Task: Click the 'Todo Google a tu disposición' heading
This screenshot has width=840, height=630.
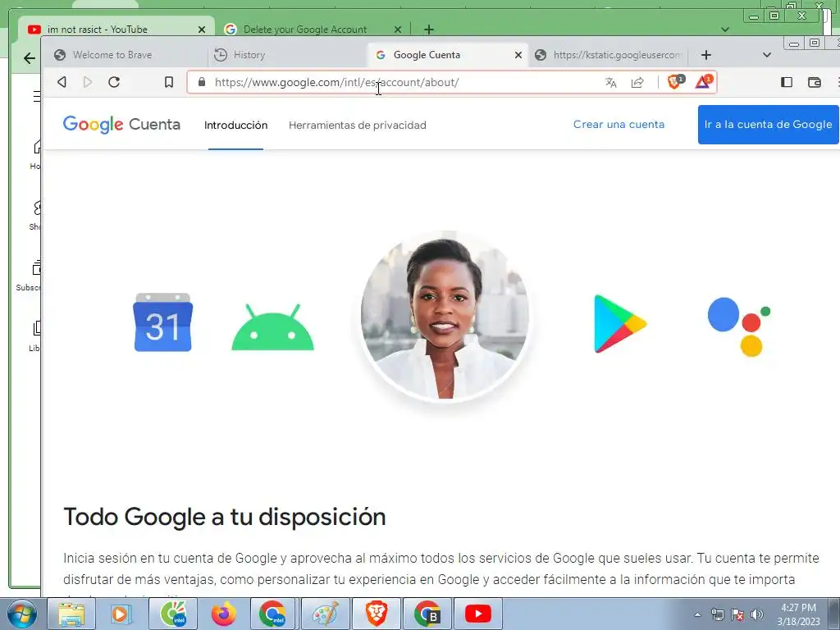Action: [x=225, y=517]
